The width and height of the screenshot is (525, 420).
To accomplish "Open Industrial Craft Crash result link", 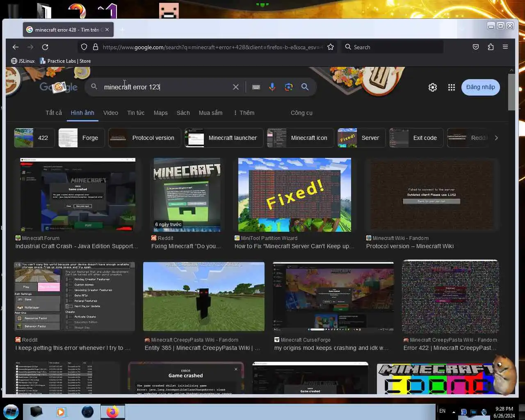I will (77, 246).
